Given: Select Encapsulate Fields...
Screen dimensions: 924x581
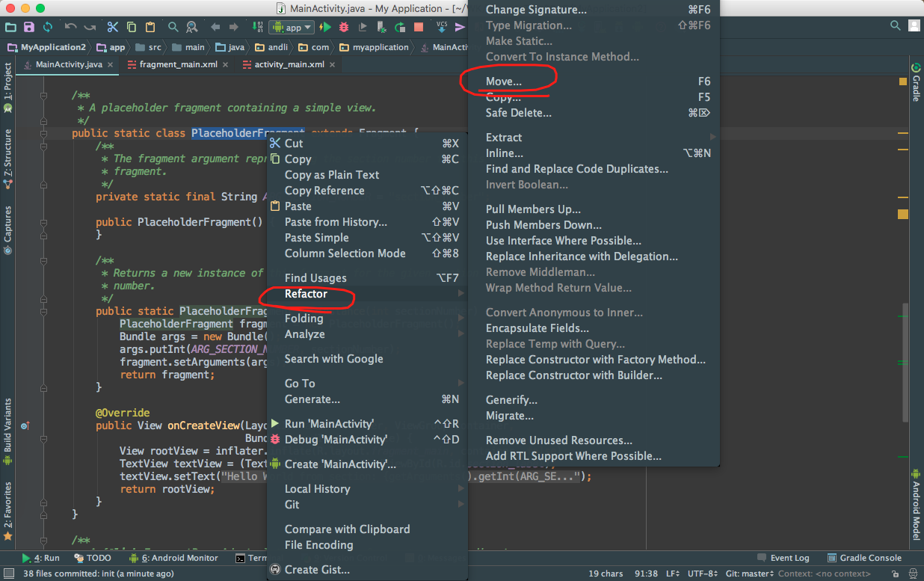Looking at the screenshot, I should (594, 328).
